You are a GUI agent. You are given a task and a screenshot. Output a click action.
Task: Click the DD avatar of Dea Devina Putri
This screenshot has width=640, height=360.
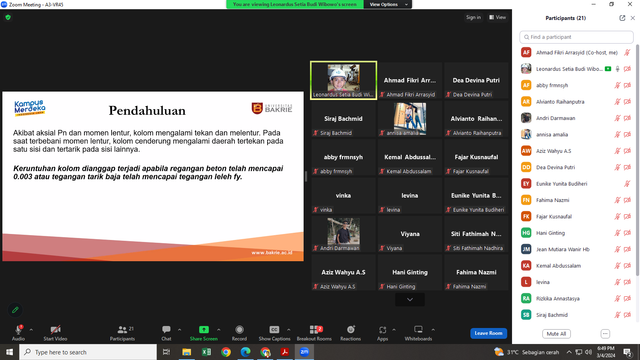(526, 167)
